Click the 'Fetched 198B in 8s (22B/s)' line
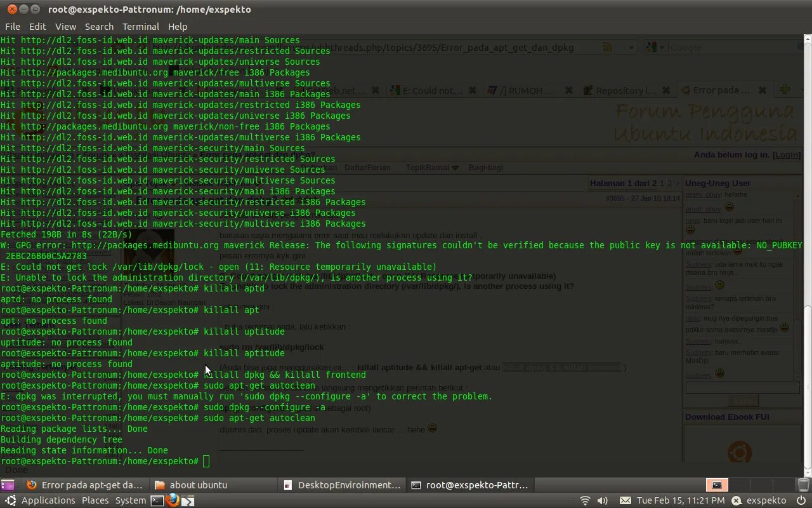The width and height of the screenshot is (812, 508). pos(66,234)
